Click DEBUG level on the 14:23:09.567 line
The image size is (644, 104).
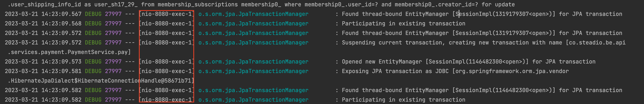point(93,14)
